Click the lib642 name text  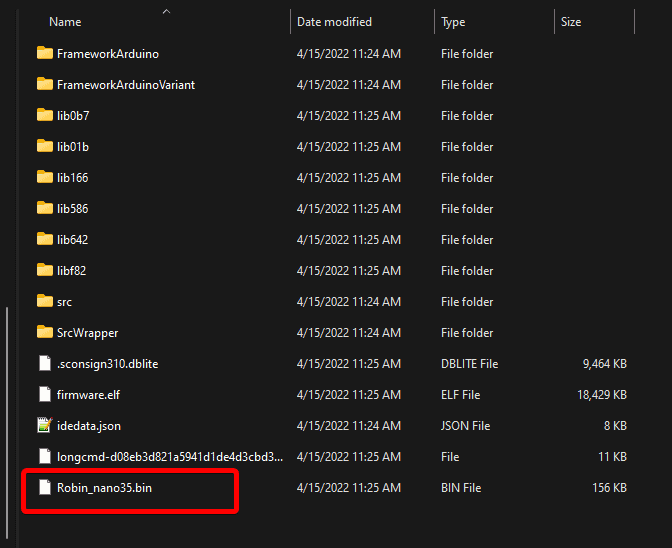[72, 240]
